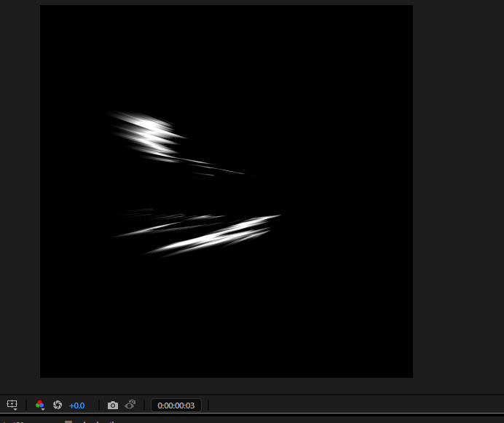This screenshot has height=423, width=504.
Task: Click the gray pasteboard left of the composition
Action: (20, 189)
